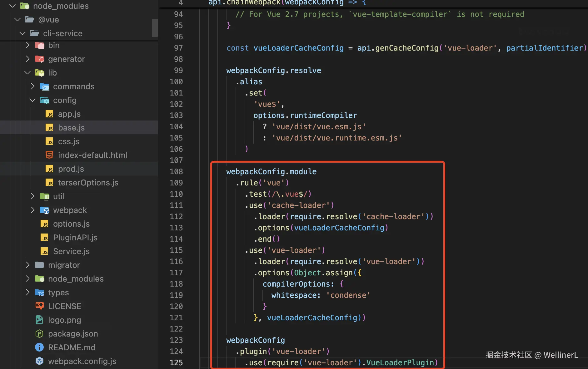This screenshot has width=588, height=369.
Task: Click the info icon beside README.md
Action: pyautogui.click(x=39, y=347)
